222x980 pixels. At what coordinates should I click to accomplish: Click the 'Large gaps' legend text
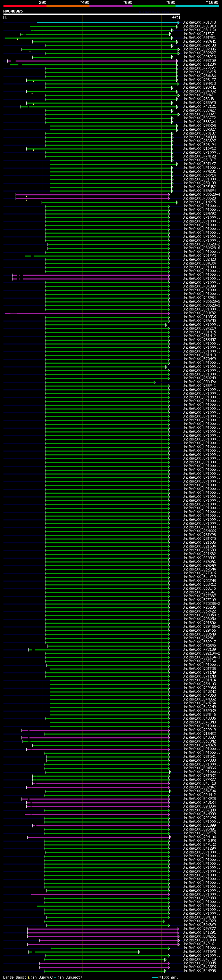click(15, 977)
